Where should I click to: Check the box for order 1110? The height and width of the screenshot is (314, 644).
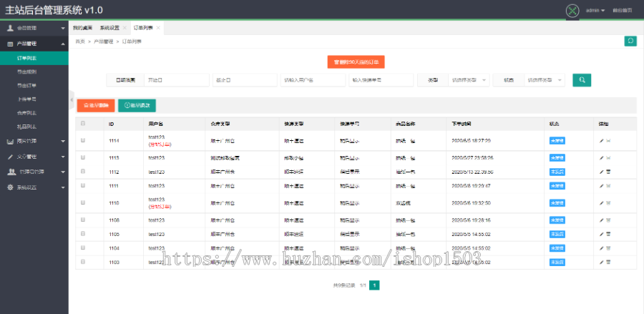tap(83, 202)
